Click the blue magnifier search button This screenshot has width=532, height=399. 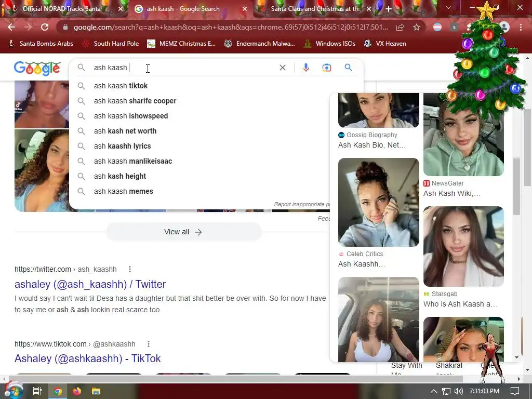pyautogui.click(x=348, y=67)
